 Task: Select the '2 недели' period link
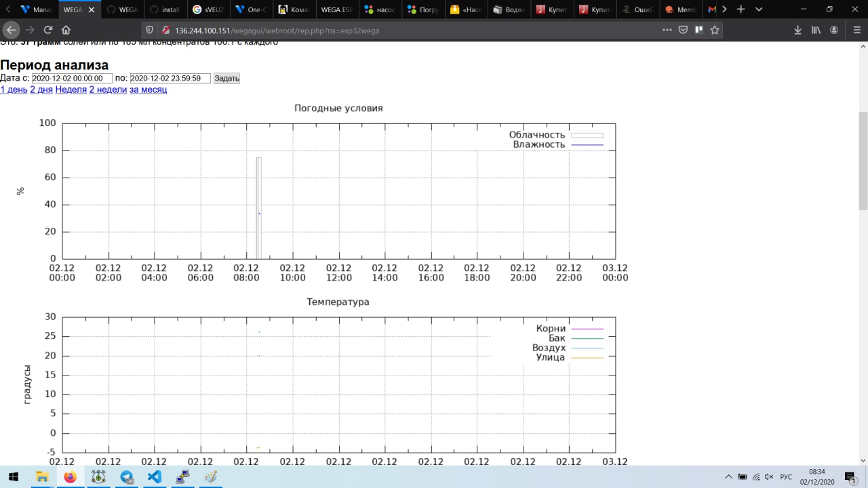(x=108, y=89)
